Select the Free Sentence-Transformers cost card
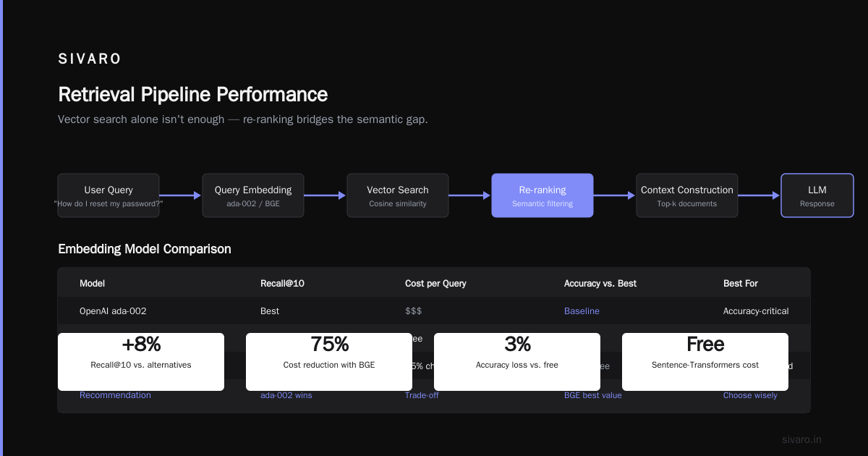This screenshot has width=868, height=456. pyautogui.click(x=705, y=362)
